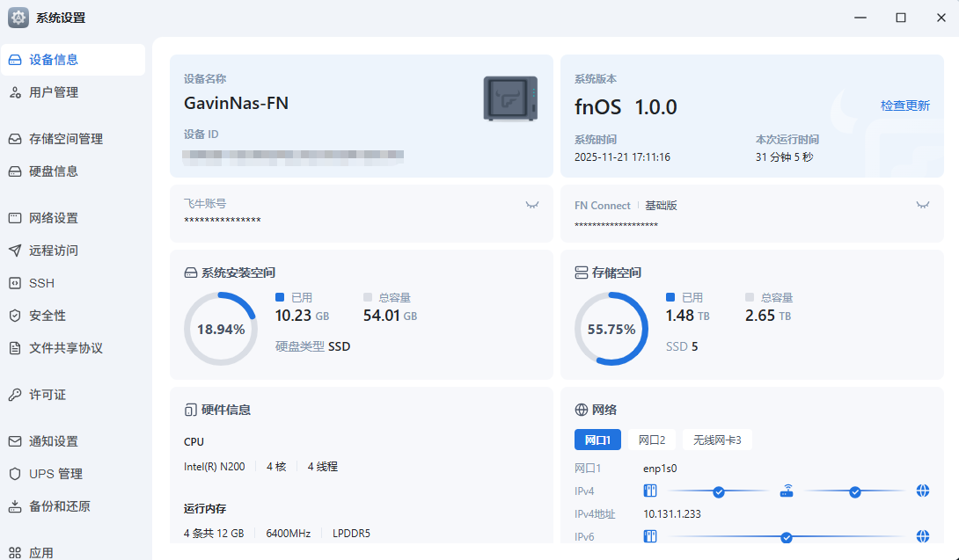The width and height of the screenshot is (959, 560).
Task: Switch to the 无线网卡3 tab
Action: [717, 440]
